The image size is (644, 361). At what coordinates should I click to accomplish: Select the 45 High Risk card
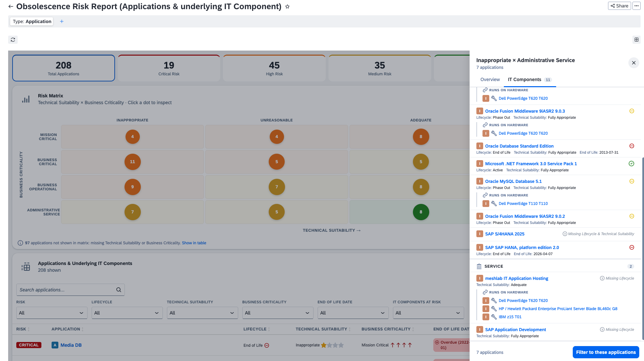point(274,68)
